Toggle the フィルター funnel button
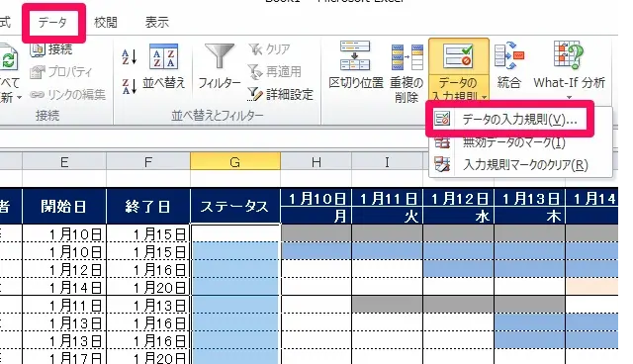The height and width of the screenshot is (364, 633). pos(220,66)
